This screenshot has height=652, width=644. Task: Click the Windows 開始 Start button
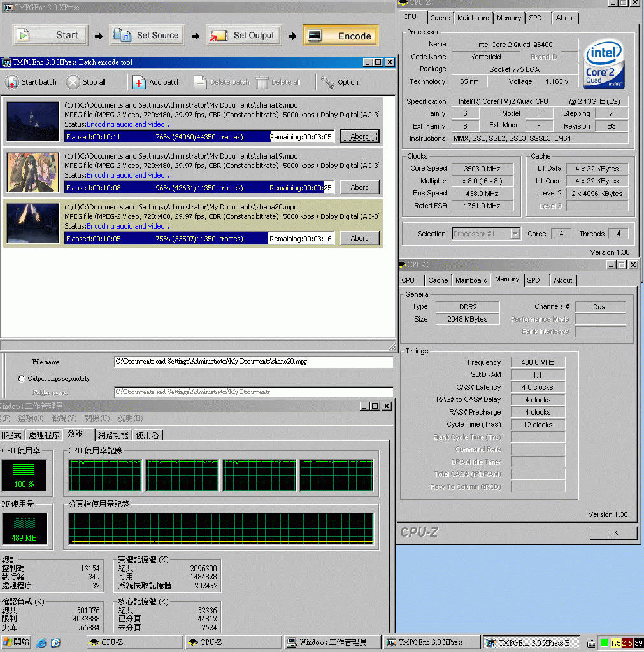pyautogui.click(x=16, y=642)
